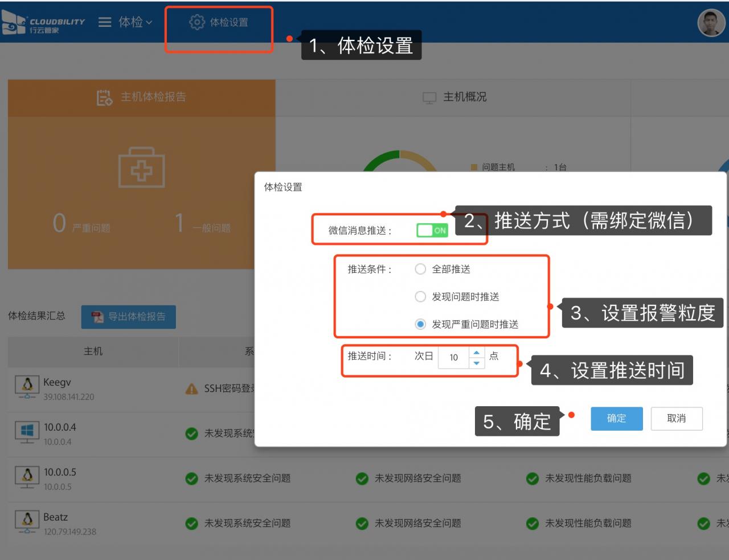Image resolution: width=729 pixels, height=560 pixels.
Task: Click the SSH warning triangle icon
Action: click(192, 389)
